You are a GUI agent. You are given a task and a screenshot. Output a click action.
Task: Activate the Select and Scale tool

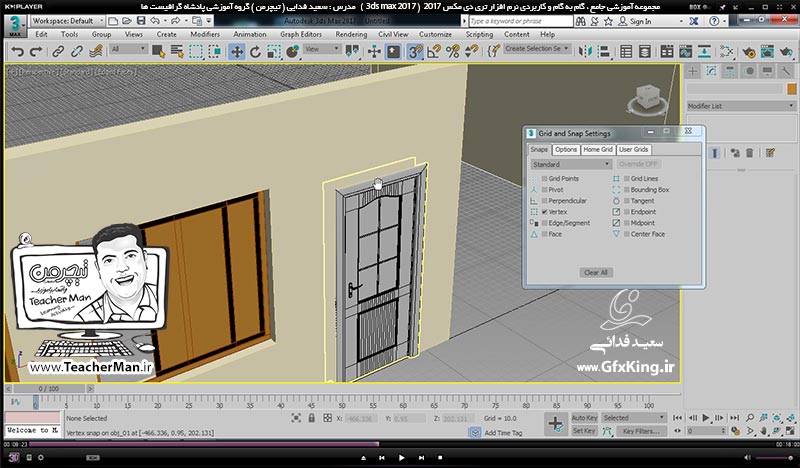point(274,52)
